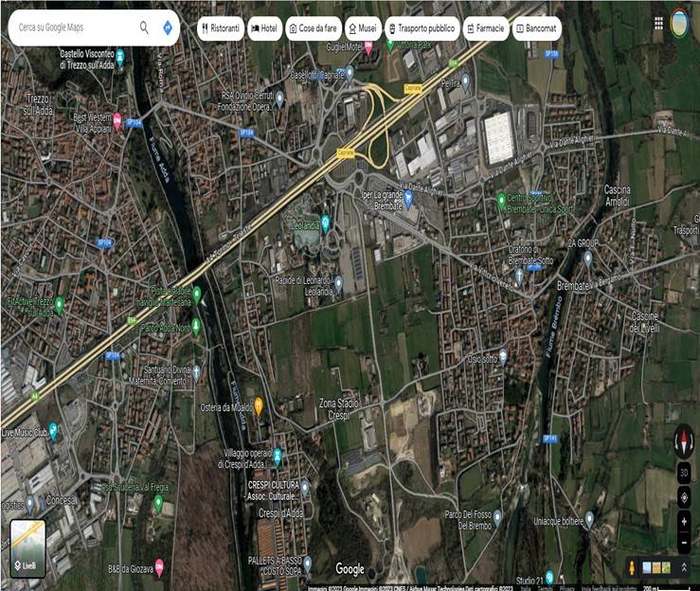Click the search magnifier icon
This screenshot has width=700, height=591.
pos(144,27)
